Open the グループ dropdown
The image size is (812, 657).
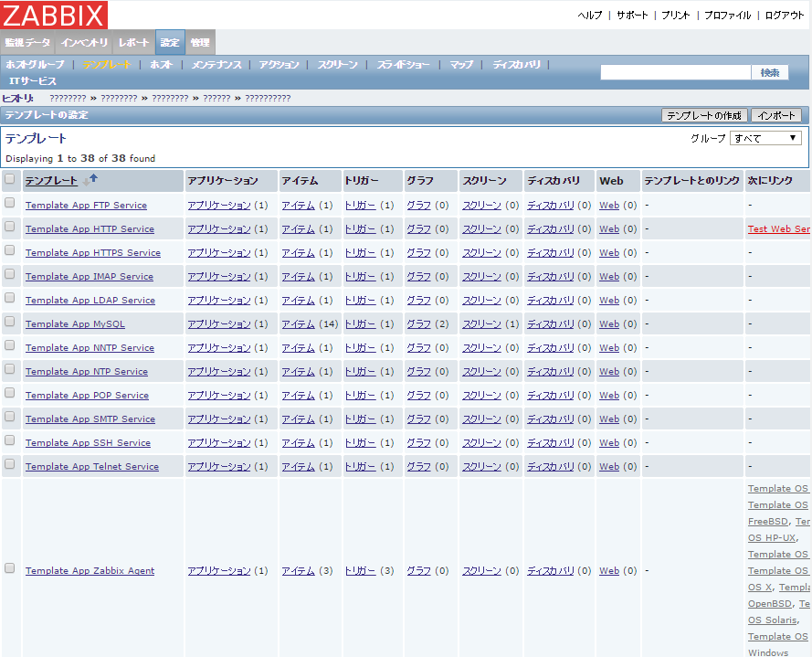click(x=765, y=138)
